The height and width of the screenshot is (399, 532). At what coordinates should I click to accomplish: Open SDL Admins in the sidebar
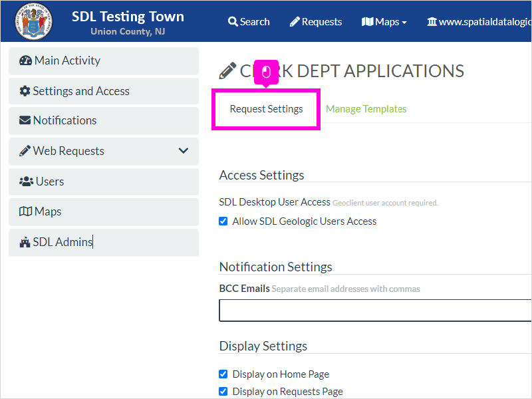[x=104, y=242]
